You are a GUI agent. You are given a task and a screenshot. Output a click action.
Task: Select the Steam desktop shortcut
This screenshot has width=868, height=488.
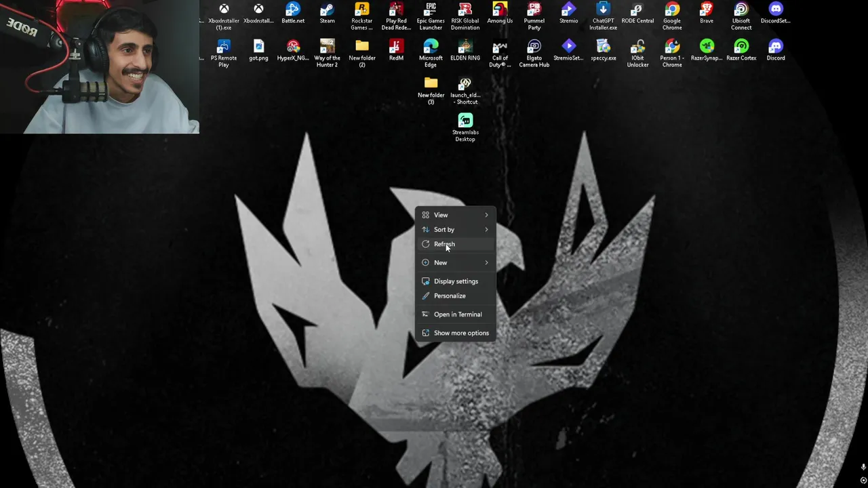(x=327, y=13)
